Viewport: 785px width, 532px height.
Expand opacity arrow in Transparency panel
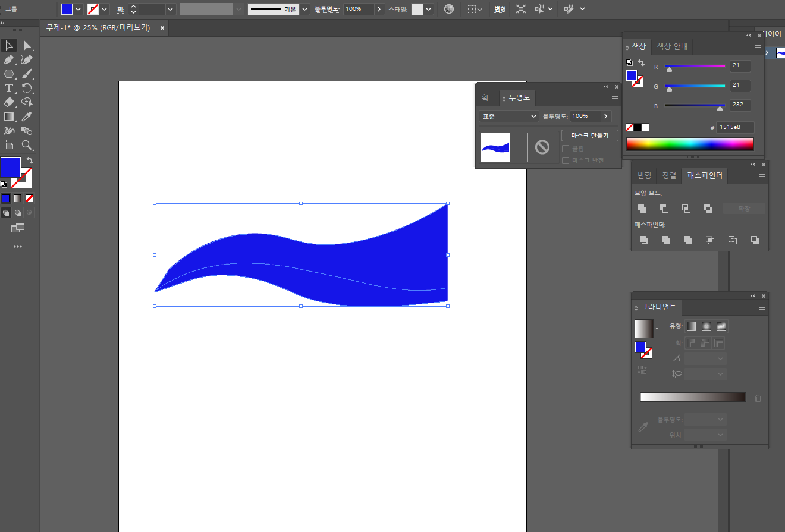tap(606, 117)
